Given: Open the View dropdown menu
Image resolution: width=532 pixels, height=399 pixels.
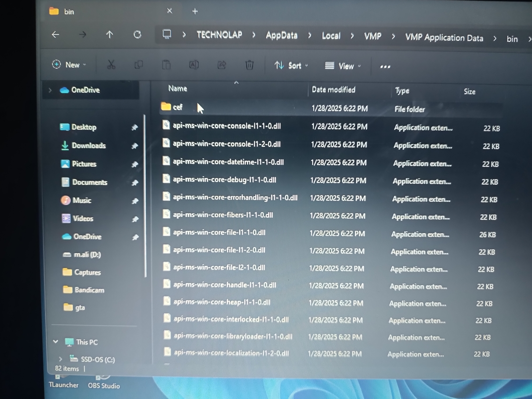Looking at the screenshot, I should pyautogui.click(x=343, y=66).
